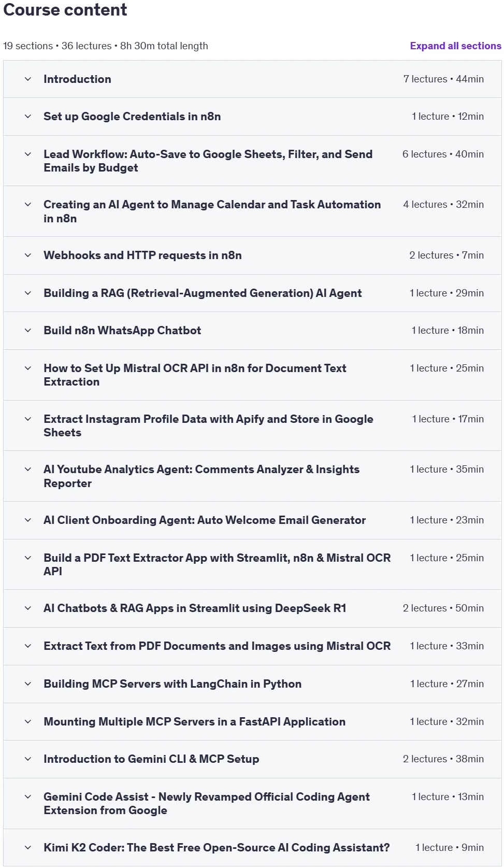Click the Expand all sections link

click(x=455, y=46)
